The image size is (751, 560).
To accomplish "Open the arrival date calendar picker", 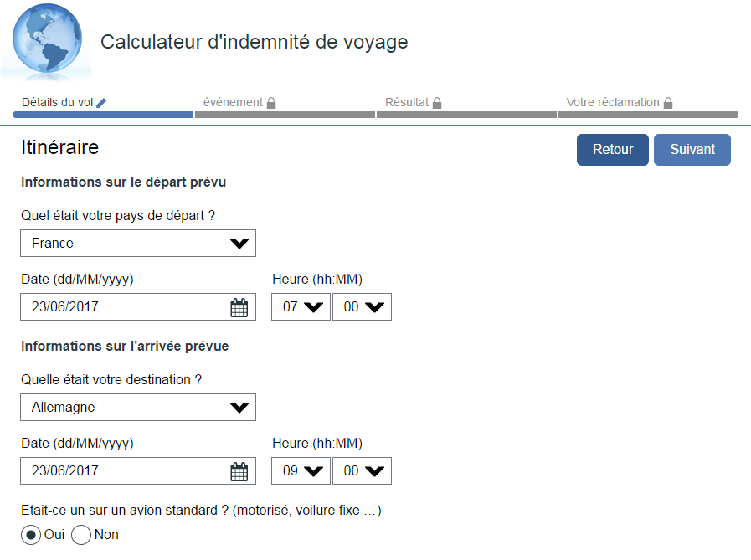I will 239,471.
